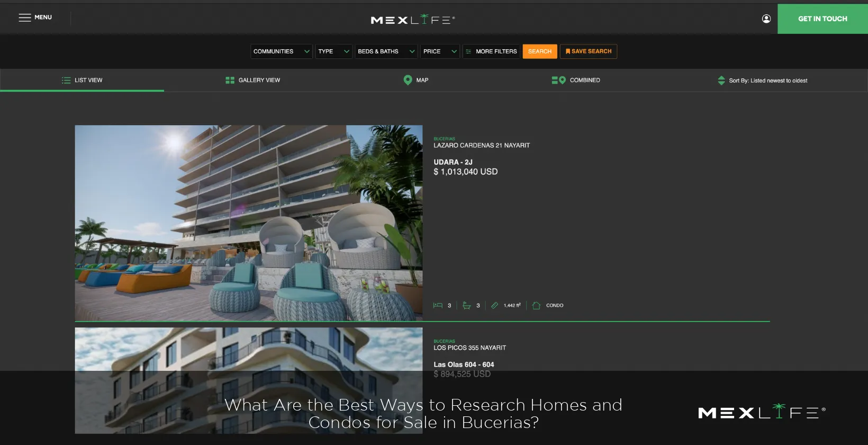This screenshot has width=868, height=445.
Task: Expand the Beds & Baths dropdown
Action: (386, 51)
